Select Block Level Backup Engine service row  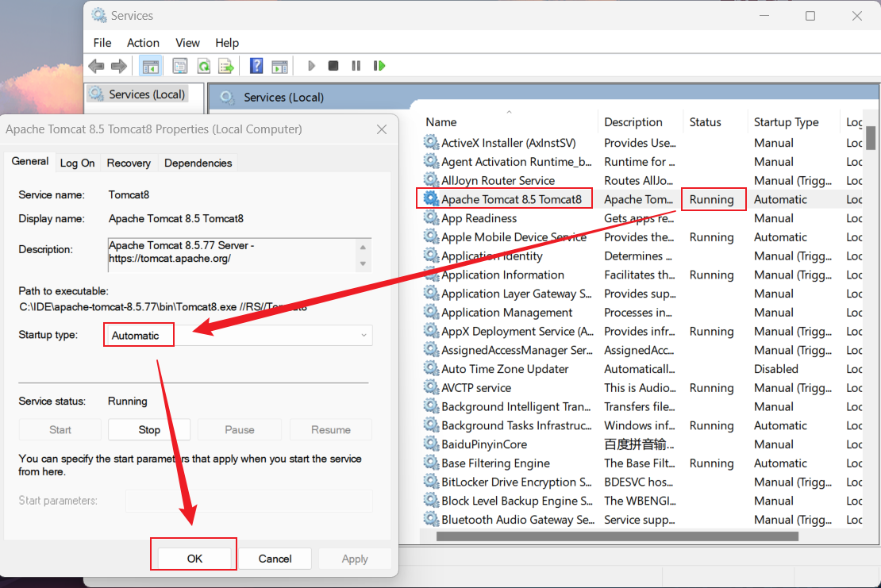[644, 501]
